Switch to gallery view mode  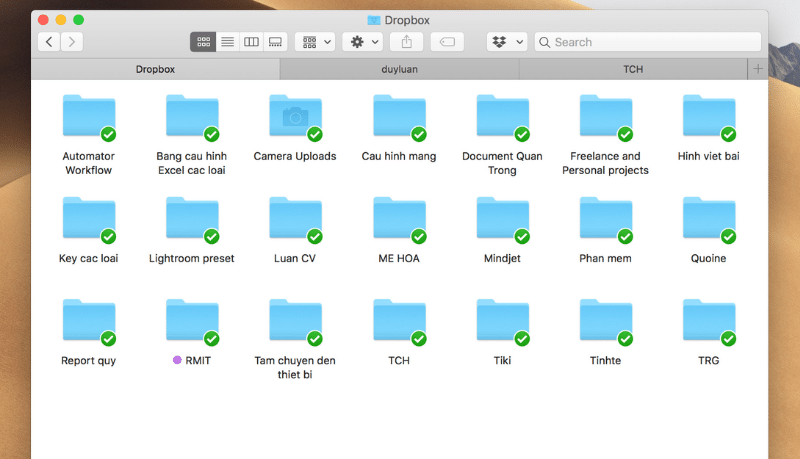pyautogui.click(x=276, y=42)
